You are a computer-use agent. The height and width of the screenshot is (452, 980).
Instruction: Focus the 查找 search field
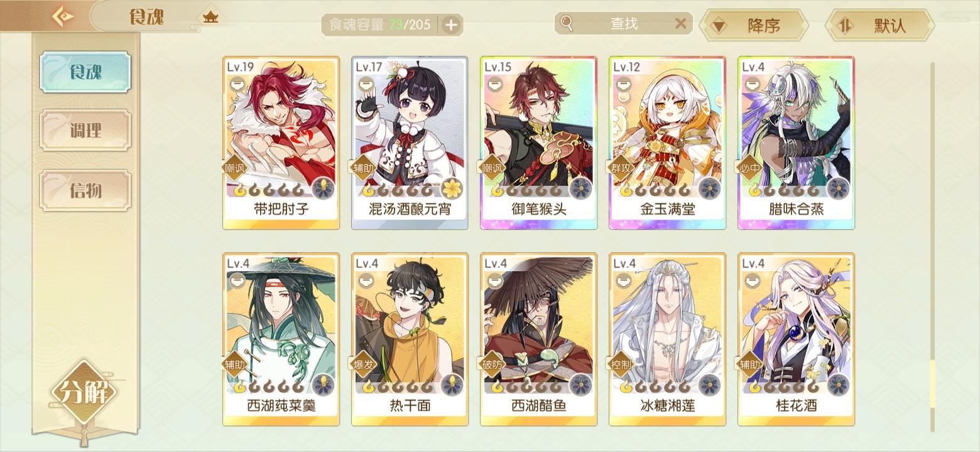[x=623, y=24]
